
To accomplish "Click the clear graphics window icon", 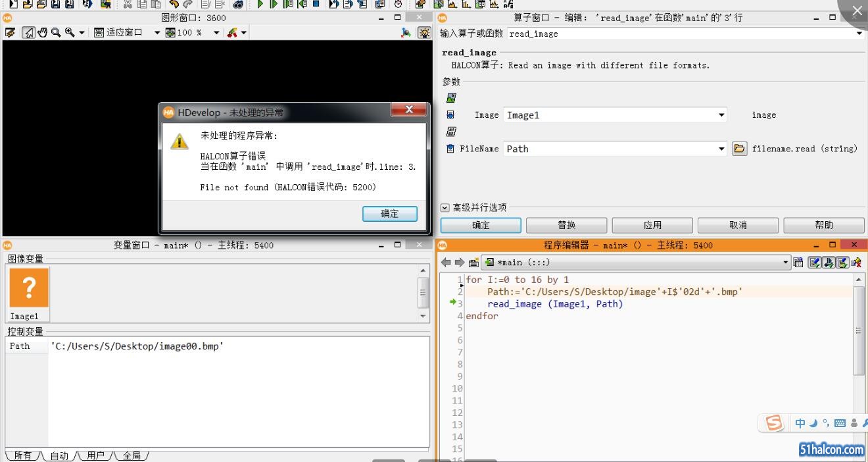I will (x=10, y=32).
